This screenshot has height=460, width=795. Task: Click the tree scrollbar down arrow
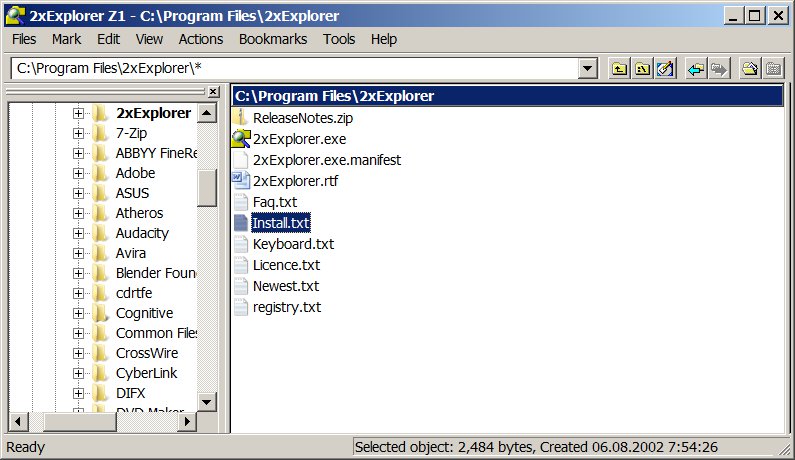207,402
